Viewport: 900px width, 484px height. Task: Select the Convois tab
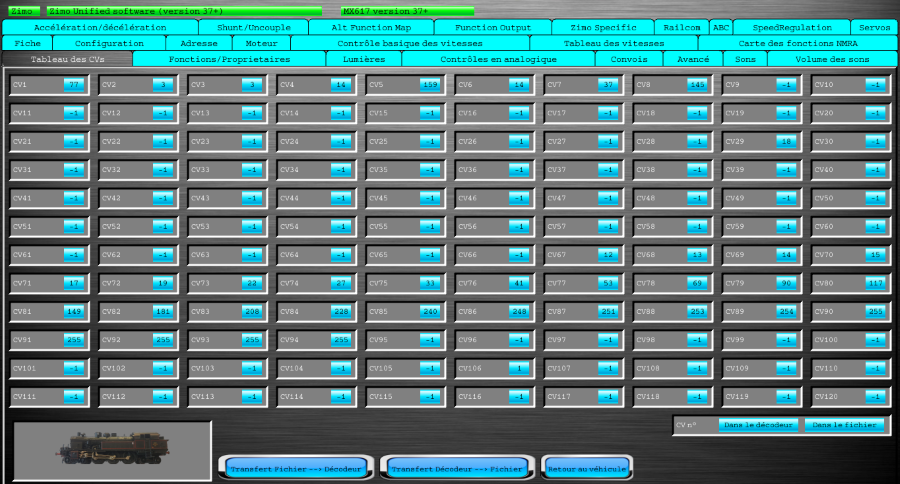629,59
